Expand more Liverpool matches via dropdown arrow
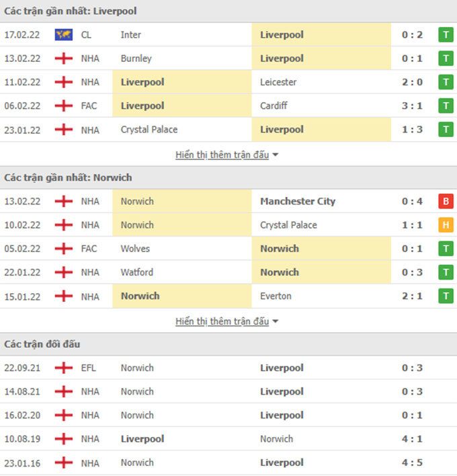This screenshot has width=457, height=476. 276,155
